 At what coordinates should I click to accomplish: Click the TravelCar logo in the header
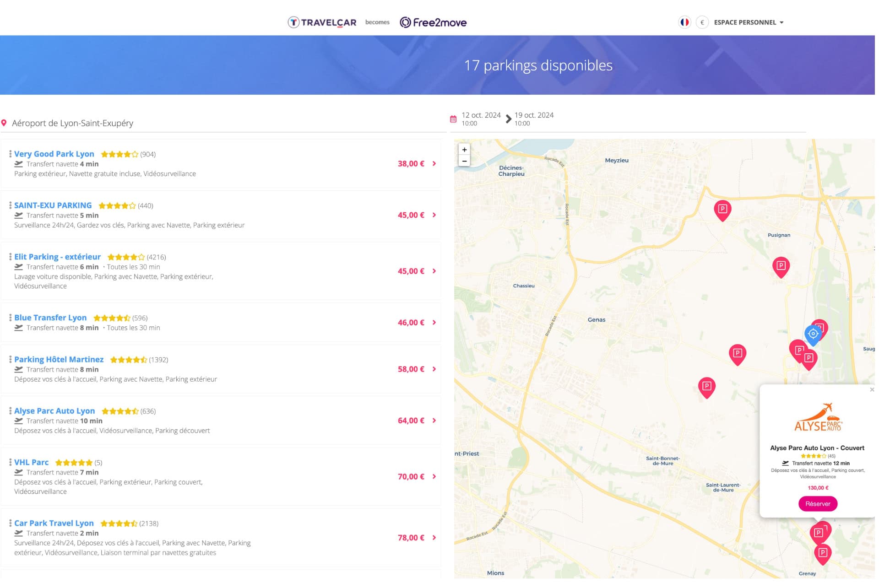322,22
